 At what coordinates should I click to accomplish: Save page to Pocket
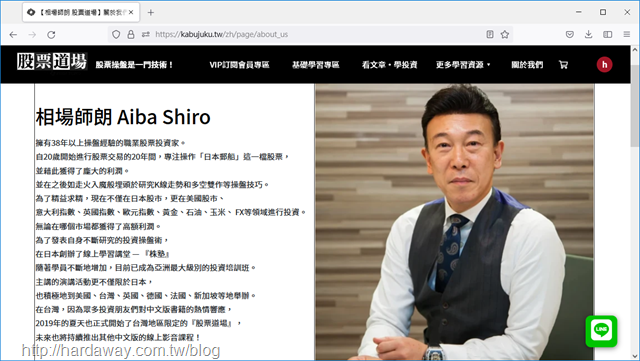570,34
